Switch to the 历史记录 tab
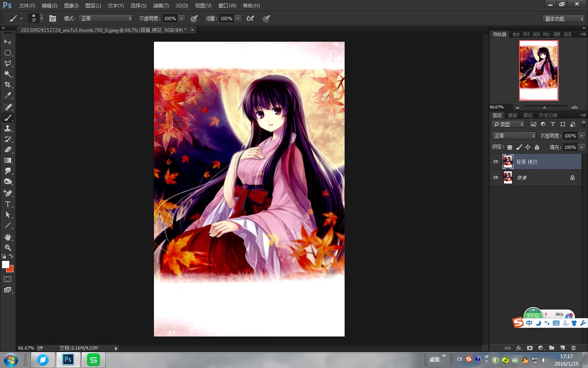Image resolution: width=588 pixels, height=368 pixels. pyautogui.click(x=548, y=115)
